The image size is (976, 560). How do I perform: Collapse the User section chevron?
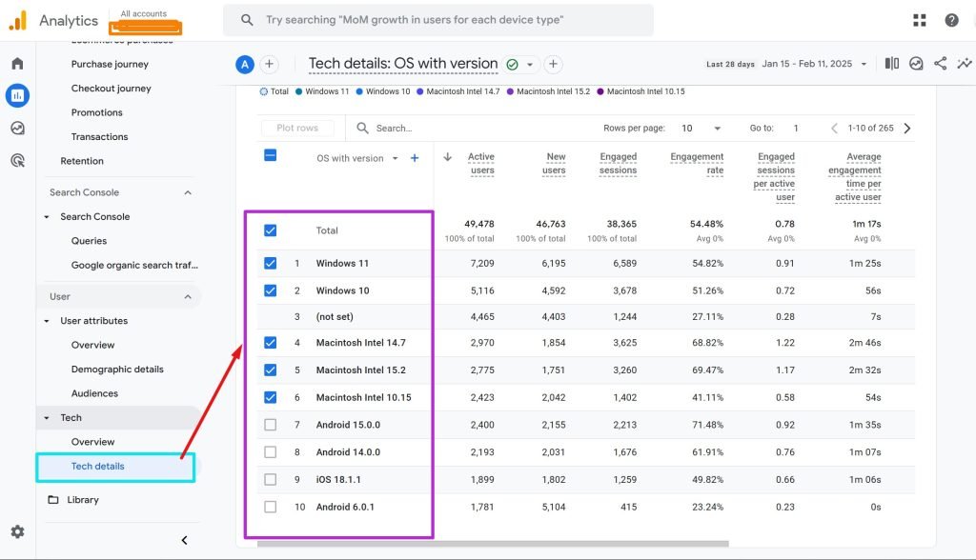pos(188,296)
